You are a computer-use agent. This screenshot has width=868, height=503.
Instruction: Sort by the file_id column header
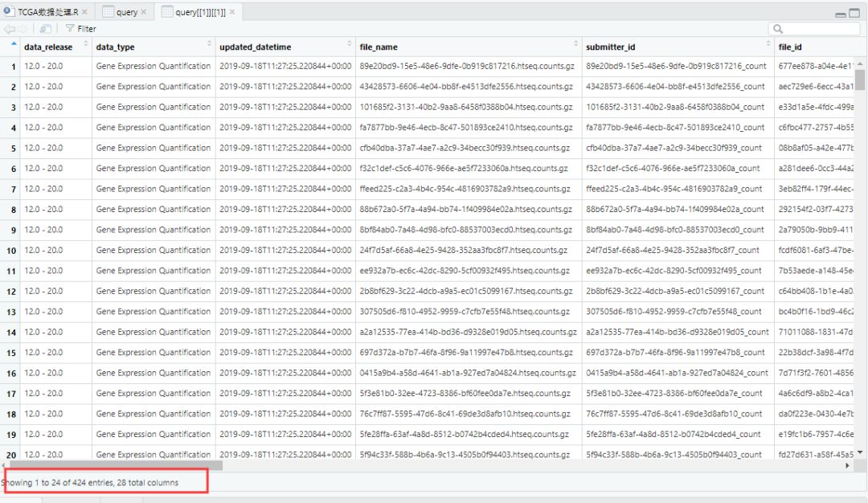tap(814, 47)
